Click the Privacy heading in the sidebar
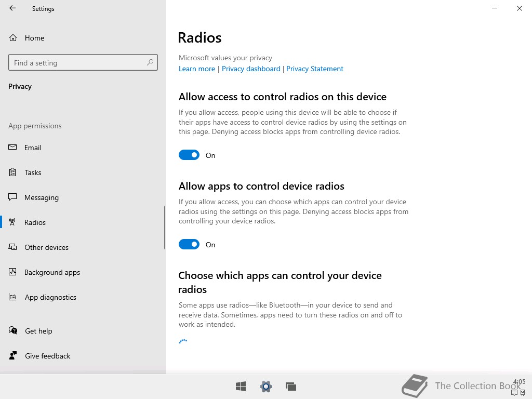The height and width of the screenshot is (399, 532). click(20, 86)
